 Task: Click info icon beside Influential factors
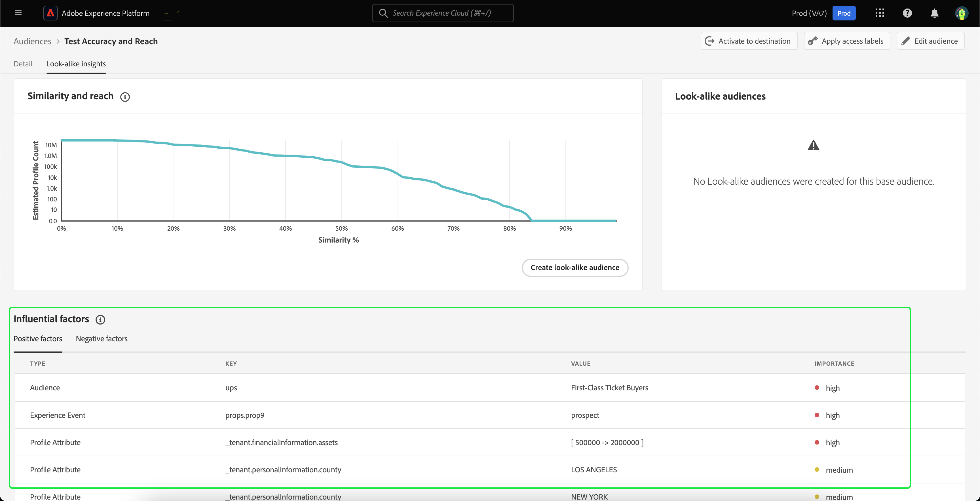(100, 320)
